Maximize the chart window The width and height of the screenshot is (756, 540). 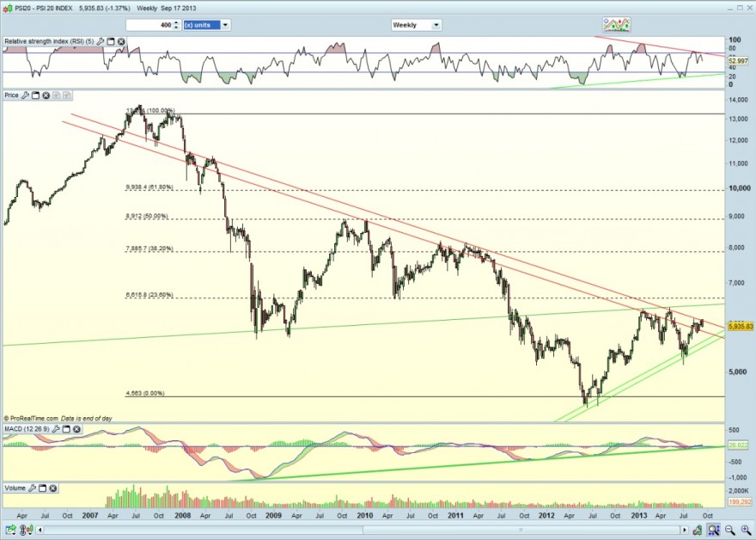click(740, 8)
